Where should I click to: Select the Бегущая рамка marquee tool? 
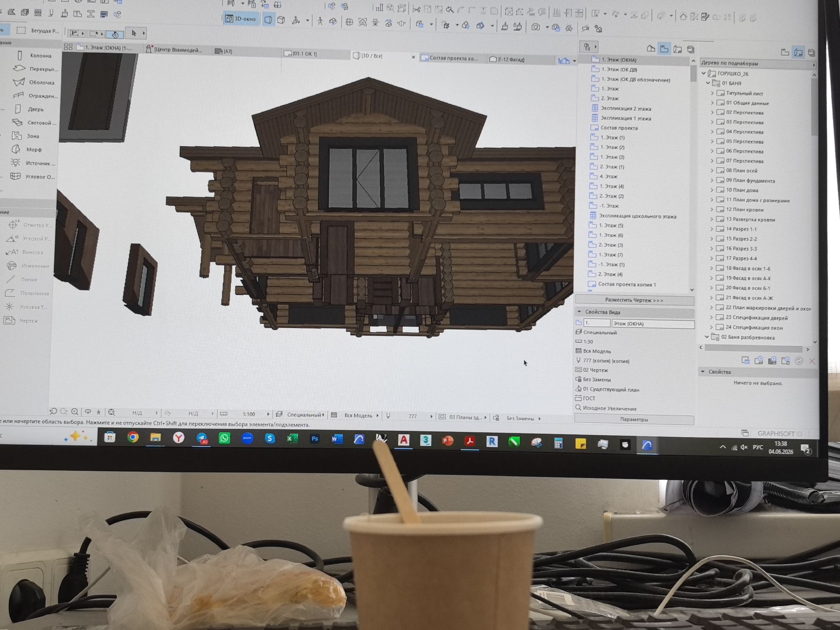coord(39,31)
